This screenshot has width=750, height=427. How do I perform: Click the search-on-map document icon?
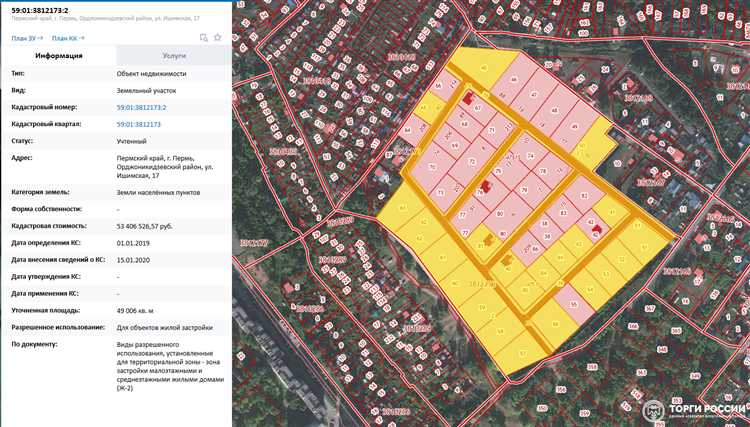coord(203,37)
